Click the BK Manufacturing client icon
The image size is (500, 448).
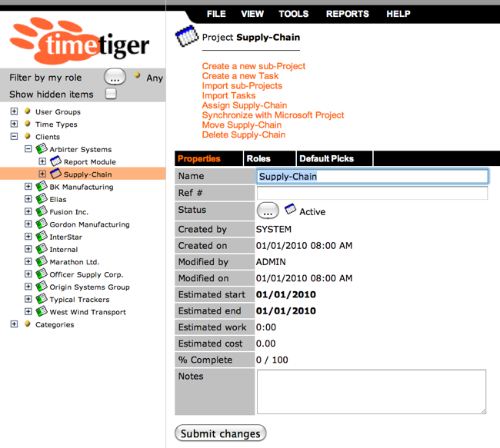pos(42,186)
